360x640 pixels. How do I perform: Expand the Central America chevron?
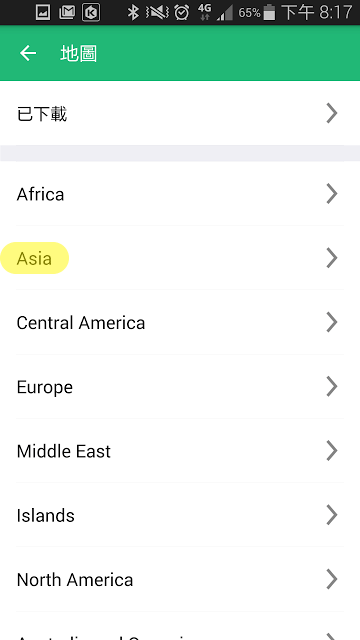point(332,322)
